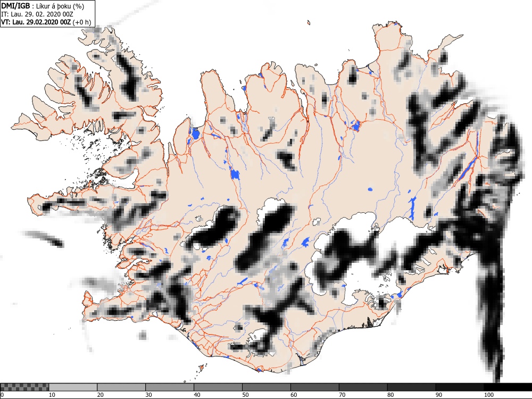Click the black legend swatch above 100
This screenshot has width=532, height=399.
click(x=508, y=387)
